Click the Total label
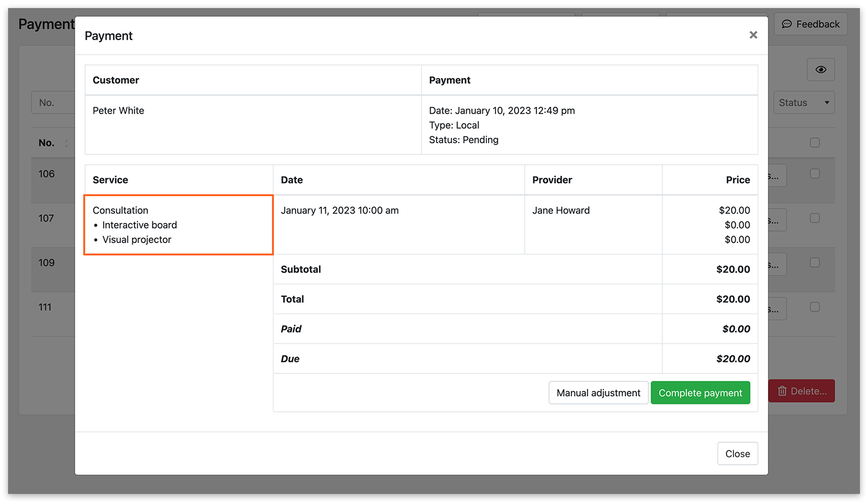 click(x=292, y=299)
